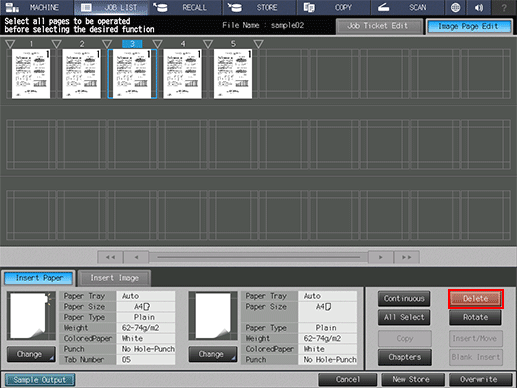Screen dimensions: 517x388
Task: Select insertion triangle after page 5
Action: pyautogui.click(x=258, y=44)
